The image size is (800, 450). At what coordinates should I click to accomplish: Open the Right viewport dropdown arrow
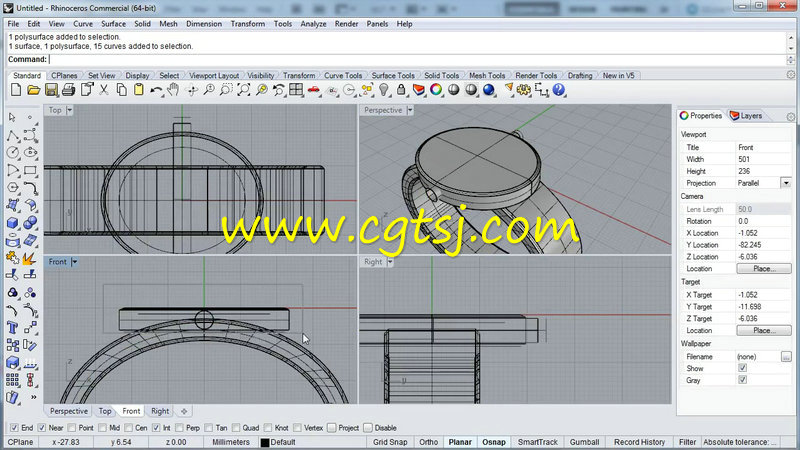pyautogui.click(x=390, y=262)
